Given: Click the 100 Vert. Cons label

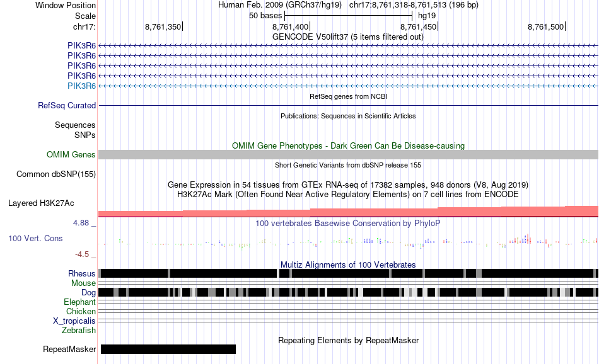Looking at the screenshot, I should point(35,239).
